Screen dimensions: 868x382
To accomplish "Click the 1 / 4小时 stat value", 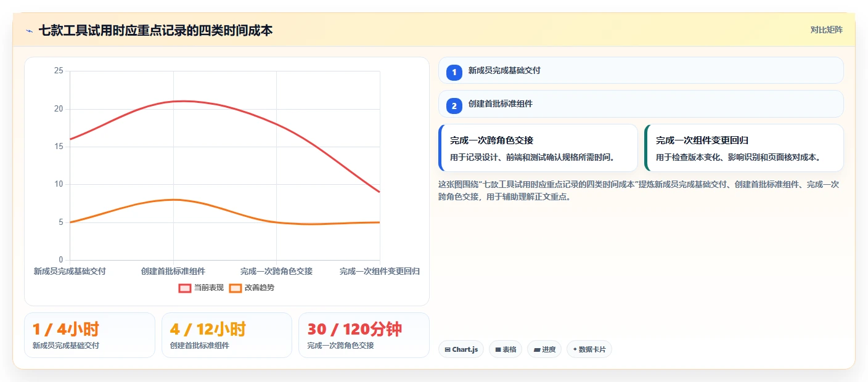I will (x=65, y=330).
